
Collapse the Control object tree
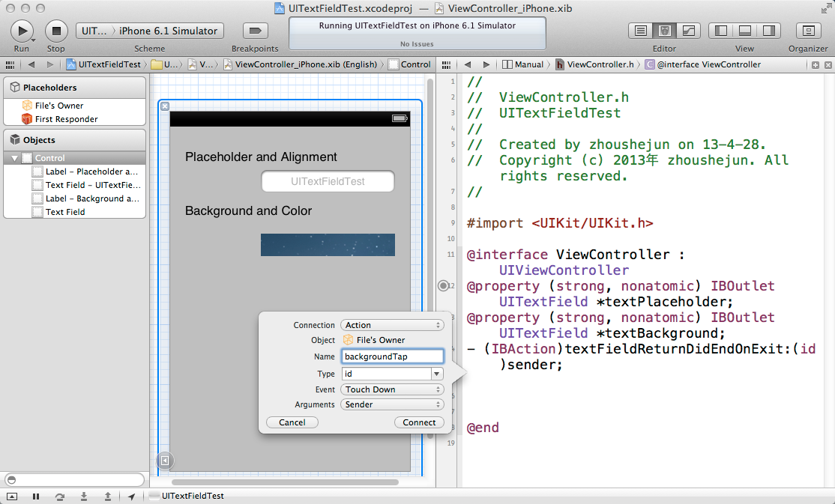(14, 158)
